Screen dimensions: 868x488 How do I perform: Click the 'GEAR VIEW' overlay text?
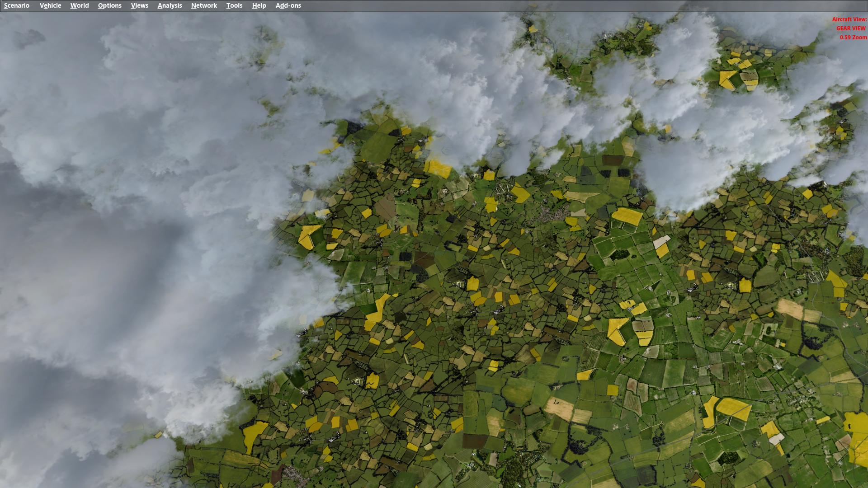click(x=851, y=28)
